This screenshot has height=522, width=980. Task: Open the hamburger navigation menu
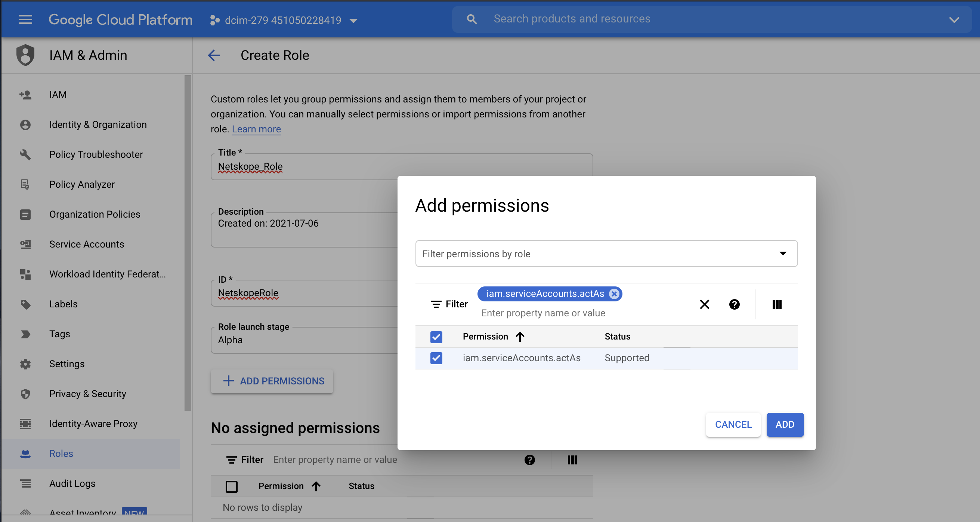point(25,19)
